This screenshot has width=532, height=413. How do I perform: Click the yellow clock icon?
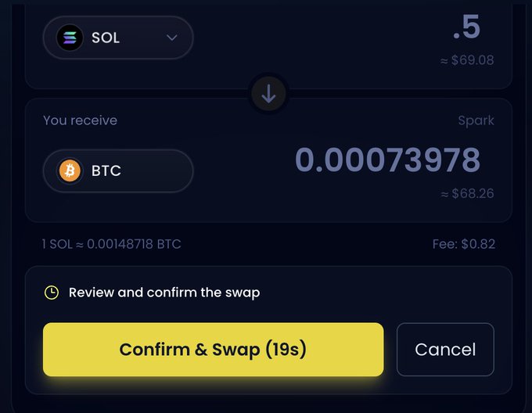(x=51, y=293)
